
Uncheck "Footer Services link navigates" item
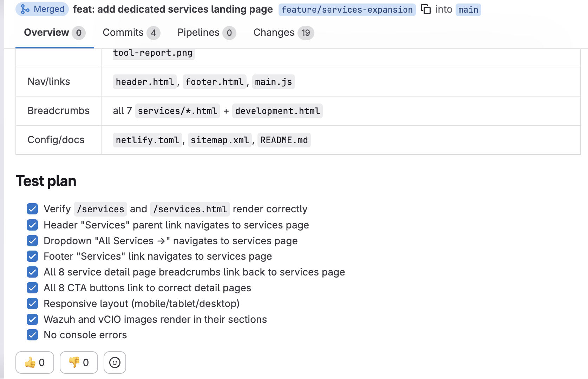tap(32, 256)
